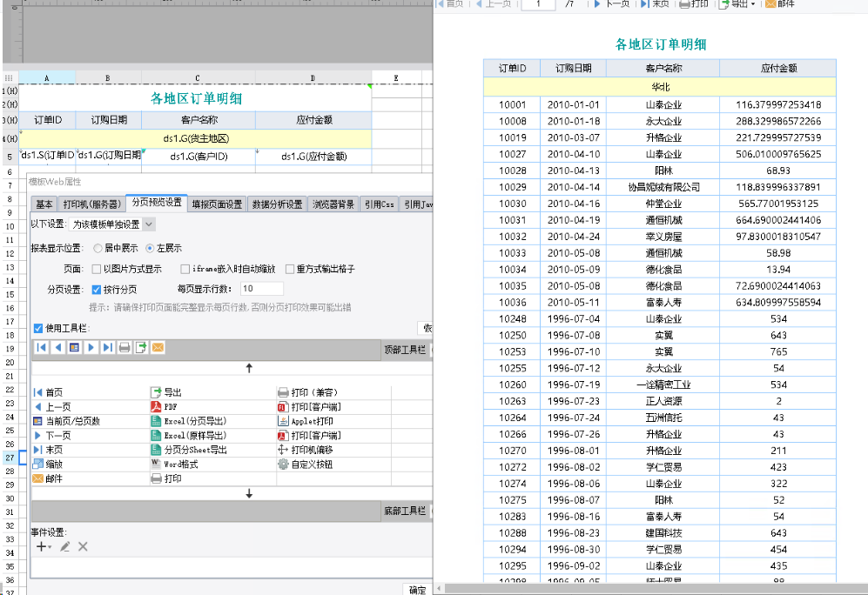Select 下一页 item in widget list
The image size is (868, 595).
pyautogui.click(x=52, y=435)
